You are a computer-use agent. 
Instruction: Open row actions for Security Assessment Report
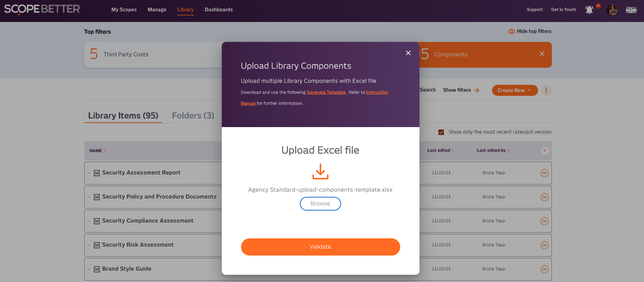click(x=544, y=173)
